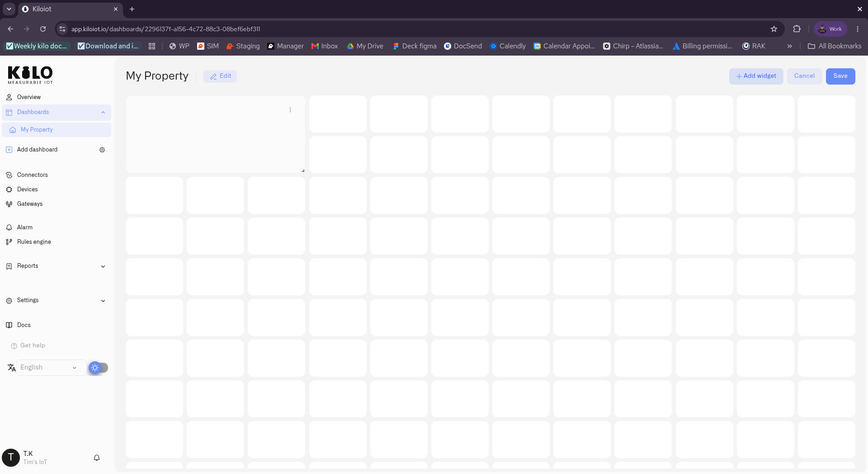
Task: Bookmark this page with the star icon
Action: point(774,29)
